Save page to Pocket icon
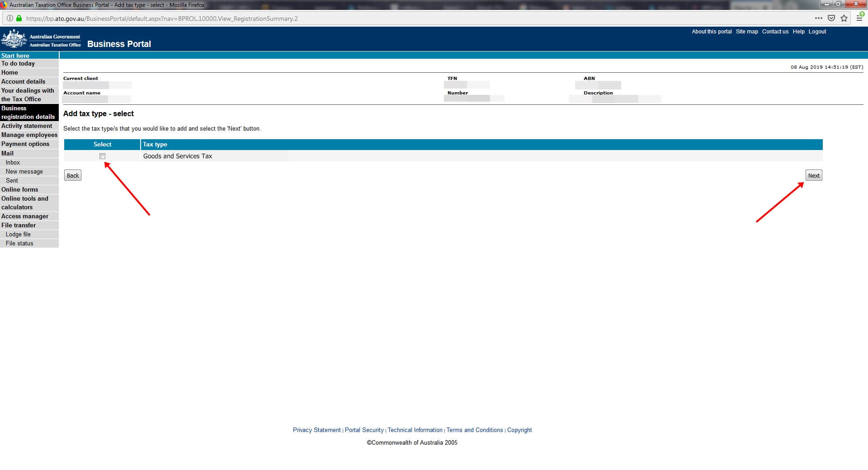 click(x=831, y=19)
